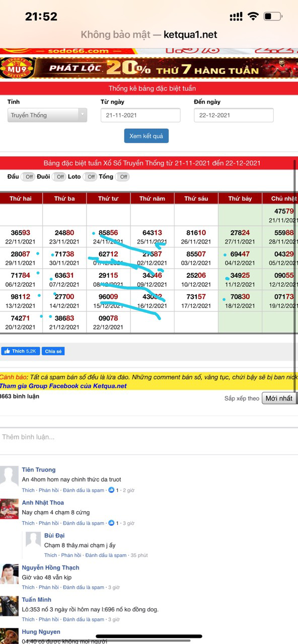Image resolution: width=298 pixels, height=644 pixels.
Task: Toggle the Đầu Off switch
Action: pyautogui.click(x=29, y=177)
